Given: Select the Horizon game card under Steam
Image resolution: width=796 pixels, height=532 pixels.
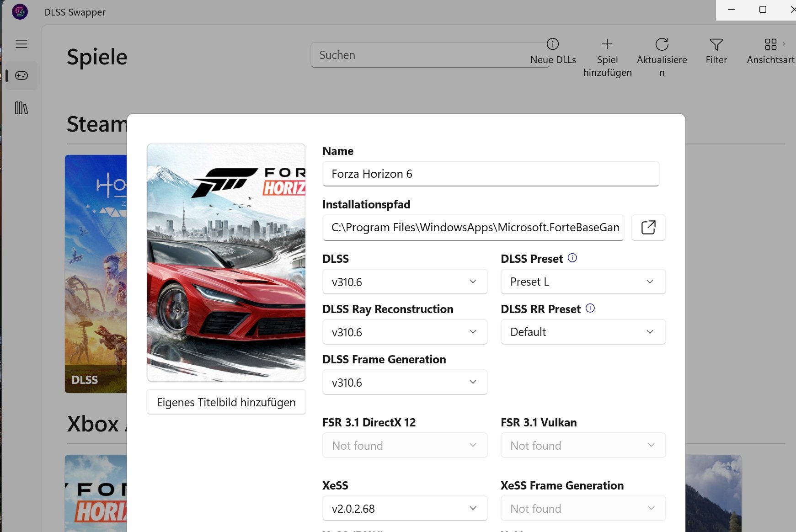Looking at the screenshot, I should (96, 274).
